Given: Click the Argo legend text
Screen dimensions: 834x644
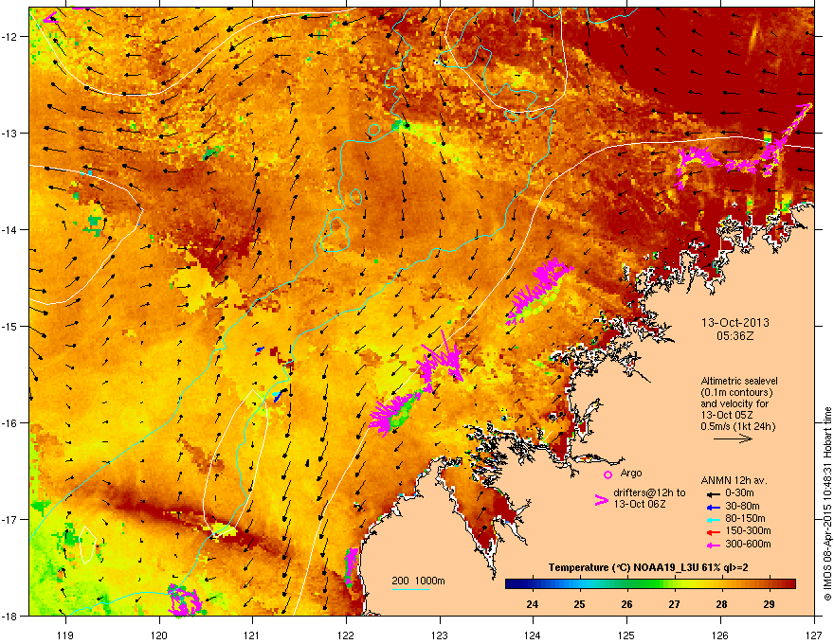Looking at the screenshot, I should 631,473.
